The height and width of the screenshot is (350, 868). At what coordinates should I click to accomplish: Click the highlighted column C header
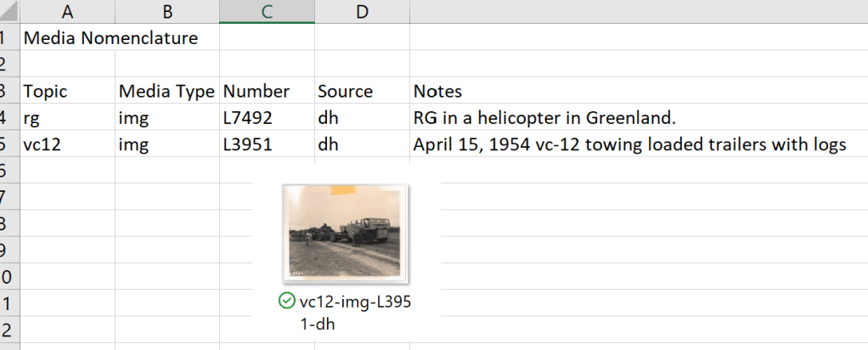tap(267, 11)
